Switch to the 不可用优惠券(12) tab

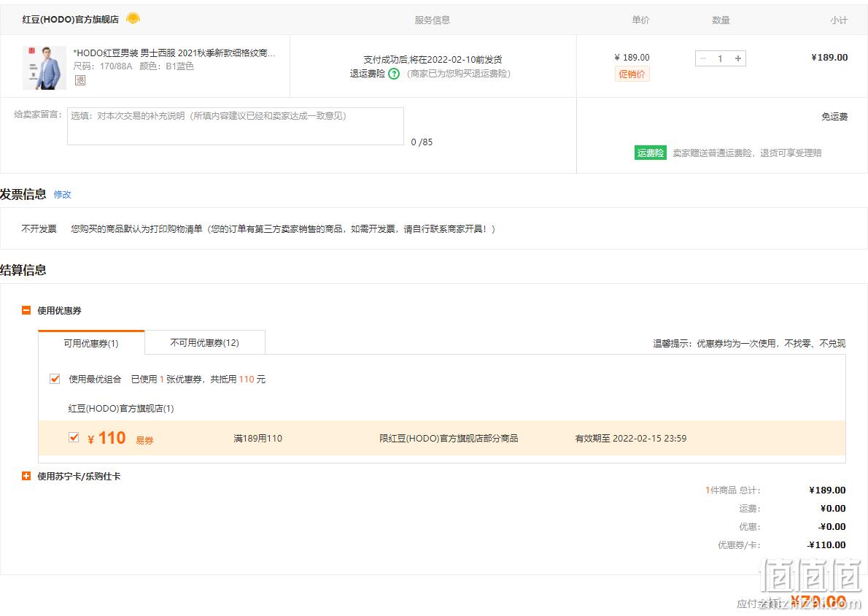point(205,342)
